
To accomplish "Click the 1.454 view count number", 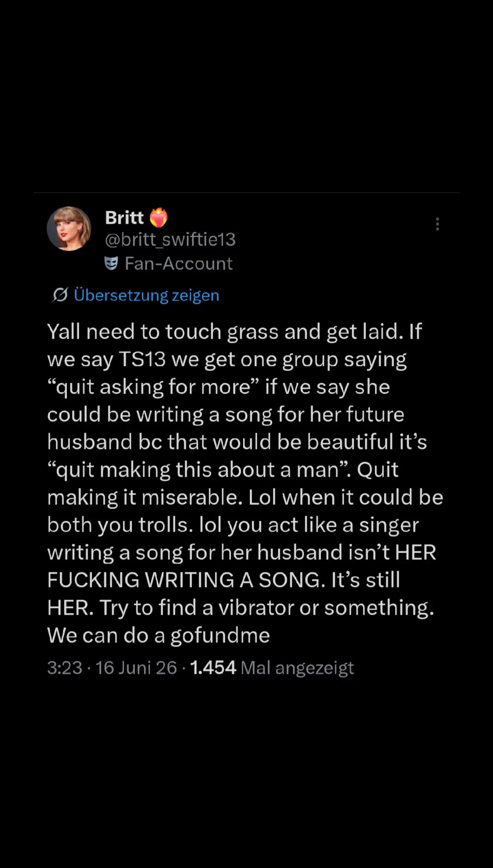I will point(213,668).
